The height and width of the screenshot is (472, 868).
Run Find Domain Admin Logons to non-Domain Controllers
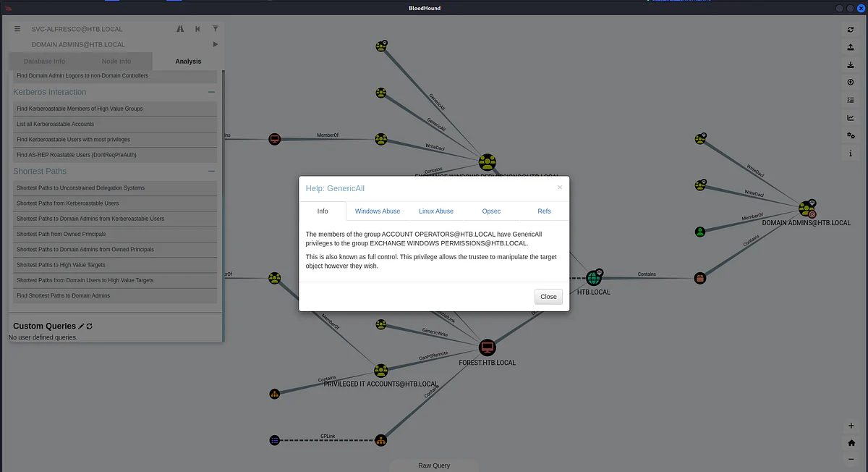115,76
